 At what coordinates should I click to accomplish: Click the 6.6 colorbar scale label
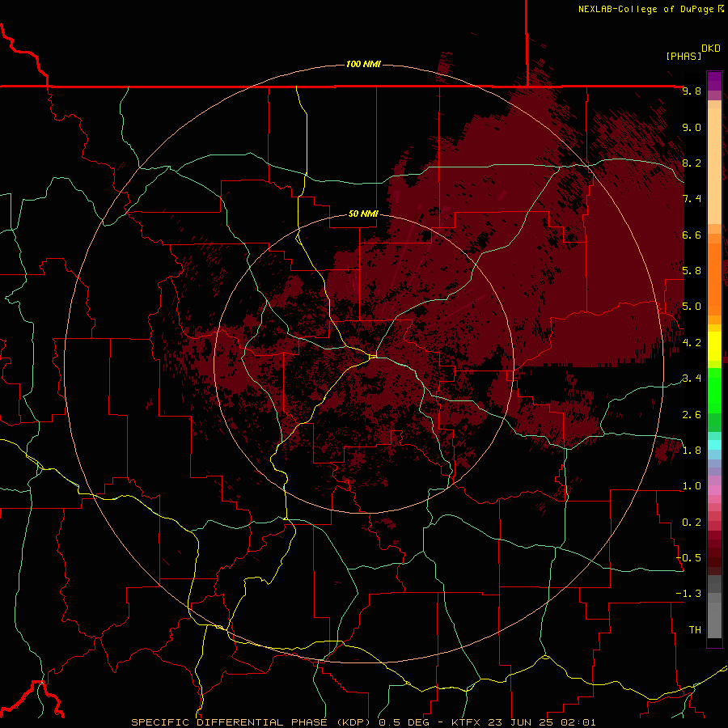(x=692, y=235)
